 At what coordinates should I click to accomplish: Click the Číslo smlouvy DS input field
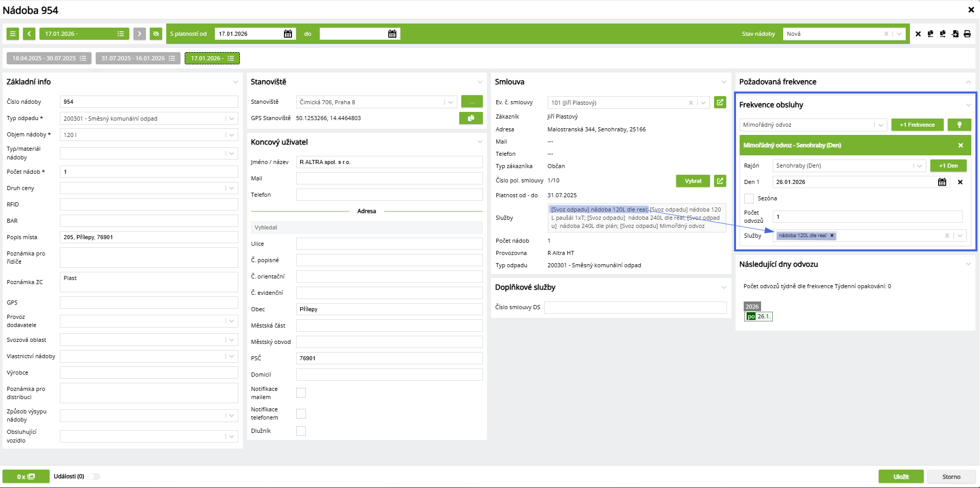[635, 307]
